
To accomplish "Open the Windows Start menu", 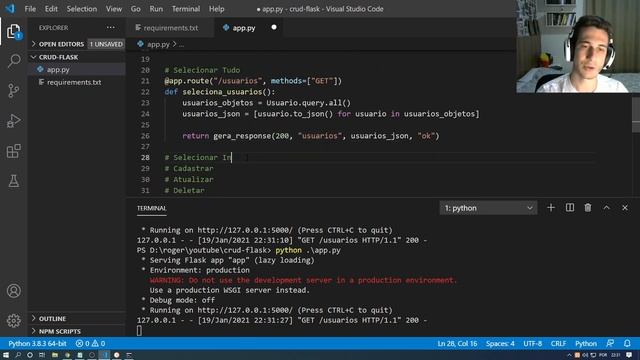I will click(6, 355).
